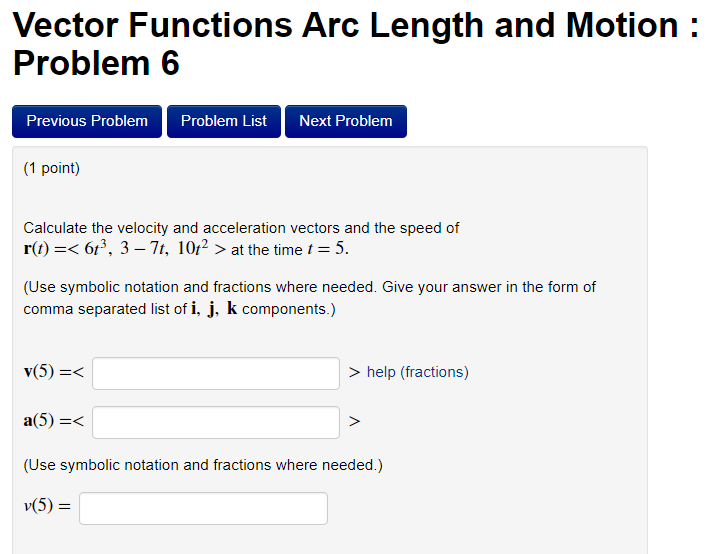Viewport: 709px width, 554px height.
Task: Open the help (fractions) link
Action: [417, 372]
